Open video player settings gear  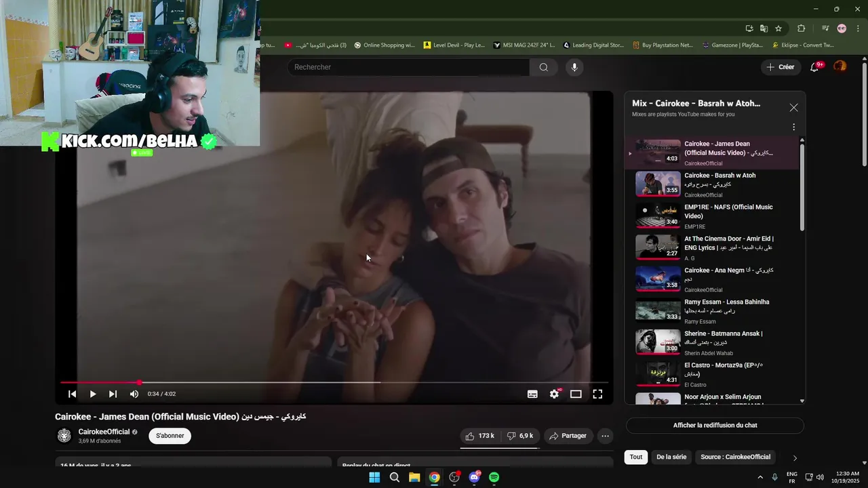pyautogui.click(x=555, y=394)
